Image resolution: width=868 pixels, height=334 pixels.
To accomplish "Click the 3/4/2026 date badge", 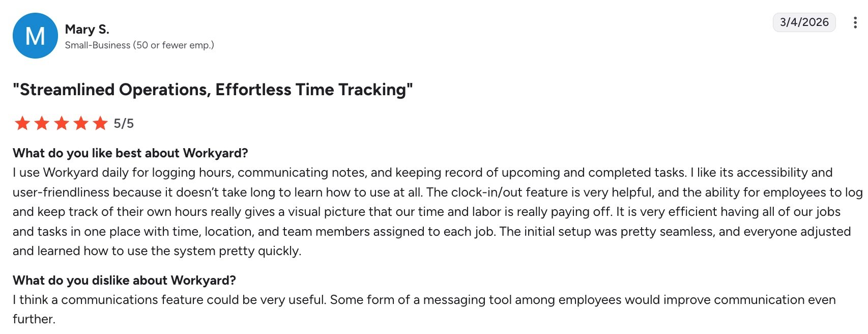I will point(804,22).
